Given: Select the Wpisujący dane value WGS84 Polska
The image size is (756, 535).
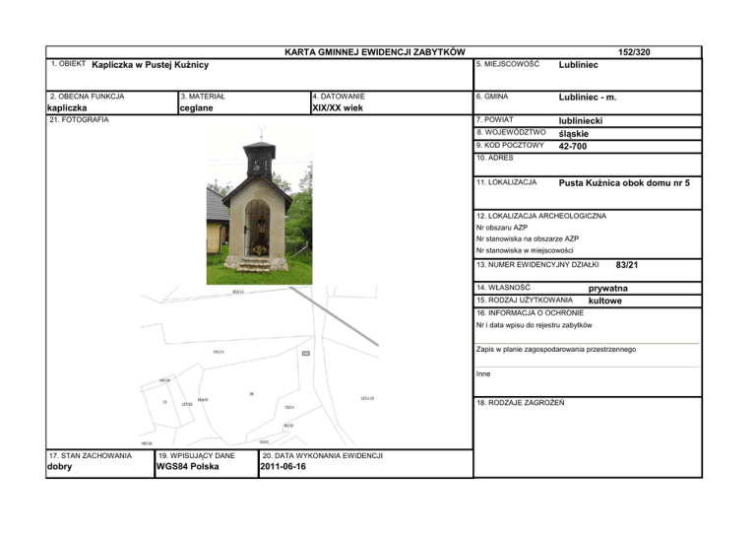Looking at the screenshot, I should pos(188,467).
